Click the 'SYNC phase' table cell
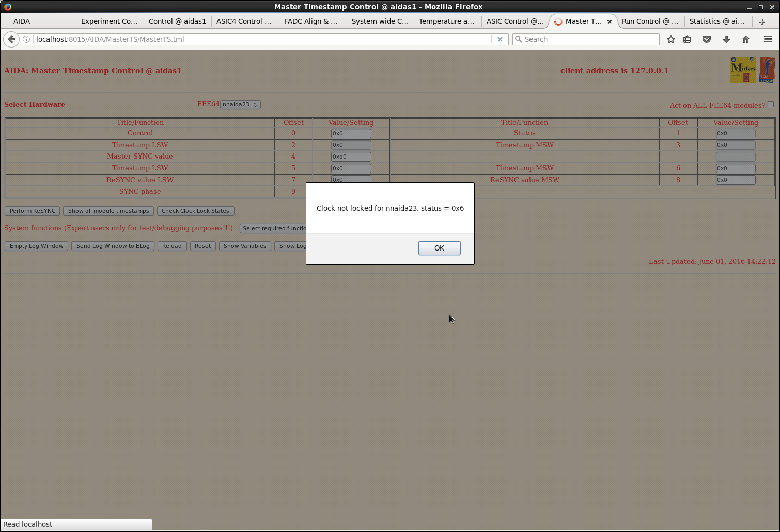Screen dimensions: 780x532 point(140,192)
